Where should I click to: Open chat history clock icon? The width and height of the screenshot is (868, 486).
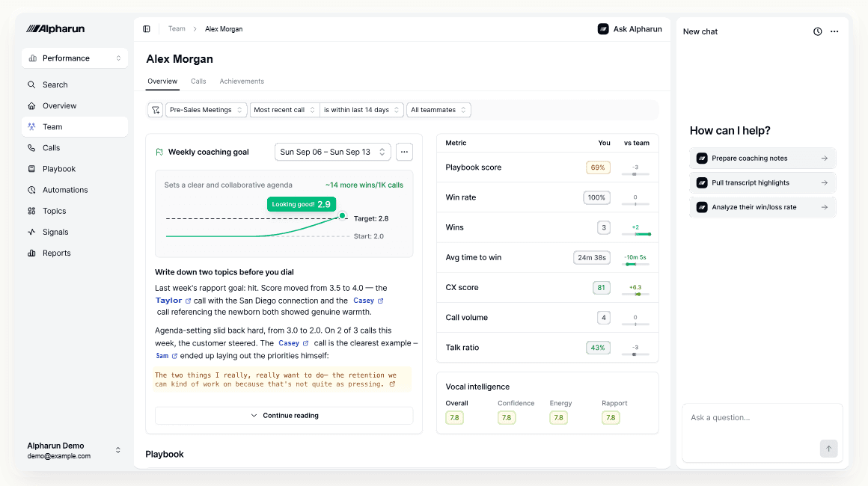pos(818,31)
